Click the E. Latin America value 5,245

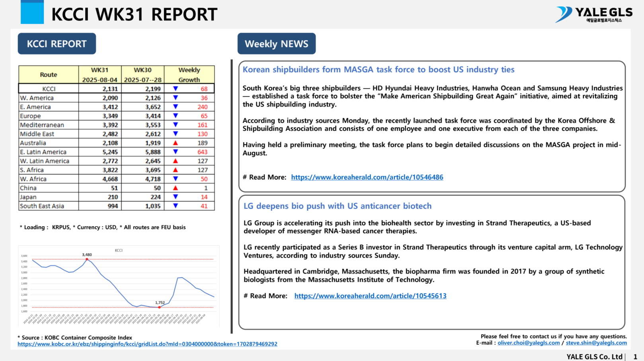pyautogui.click(x=110, y=152)
